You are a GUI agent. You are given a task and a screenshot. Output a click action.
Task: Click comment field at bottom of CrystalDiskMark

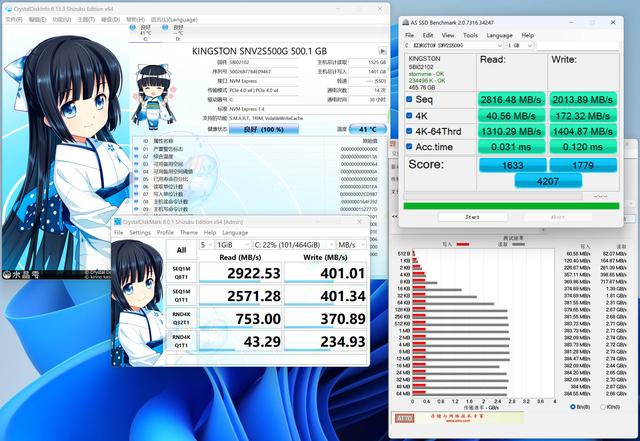click(x=267, y=359)
